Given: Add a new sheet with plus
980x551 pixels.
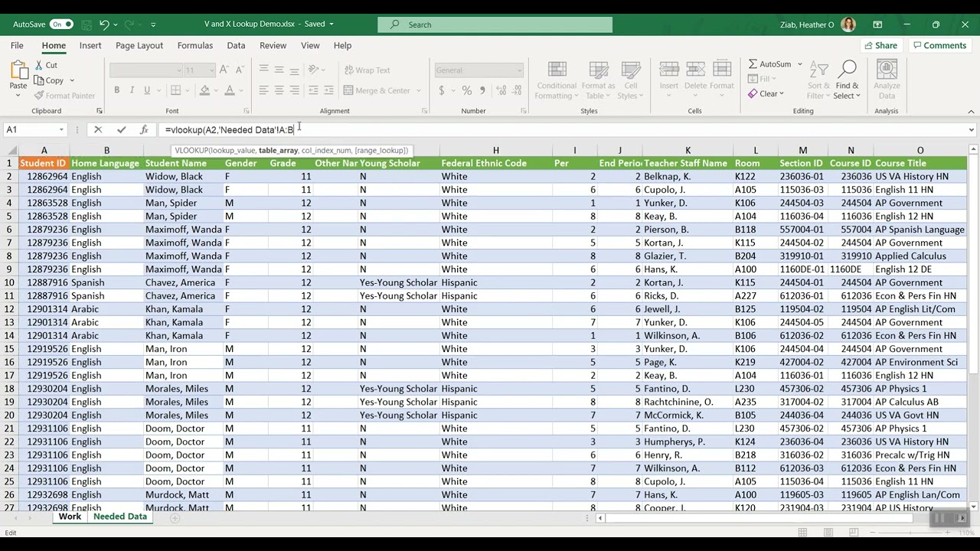Looking at the screenshot, I should coord(175,518).
